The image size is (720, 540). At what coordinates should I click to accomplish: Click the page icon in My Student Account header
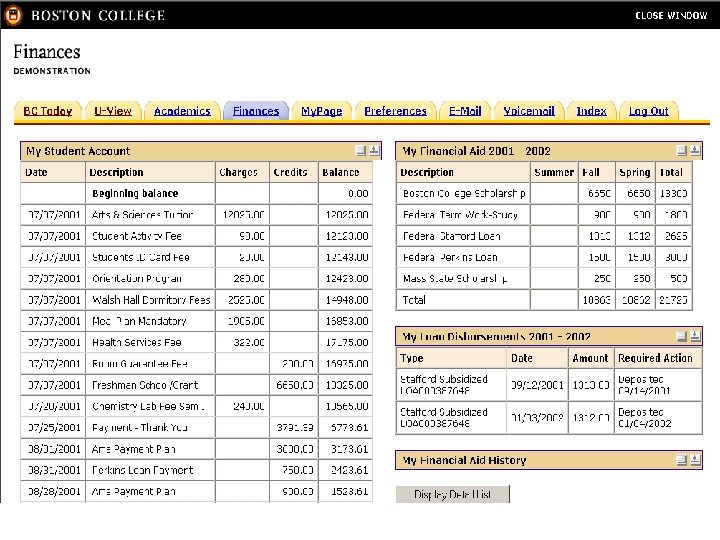pos(361,151)
